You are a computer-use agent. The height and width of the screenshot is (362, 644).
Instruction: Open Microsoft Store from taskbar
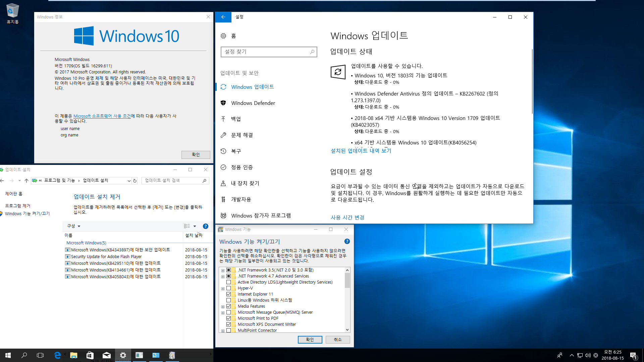[90, 355]
